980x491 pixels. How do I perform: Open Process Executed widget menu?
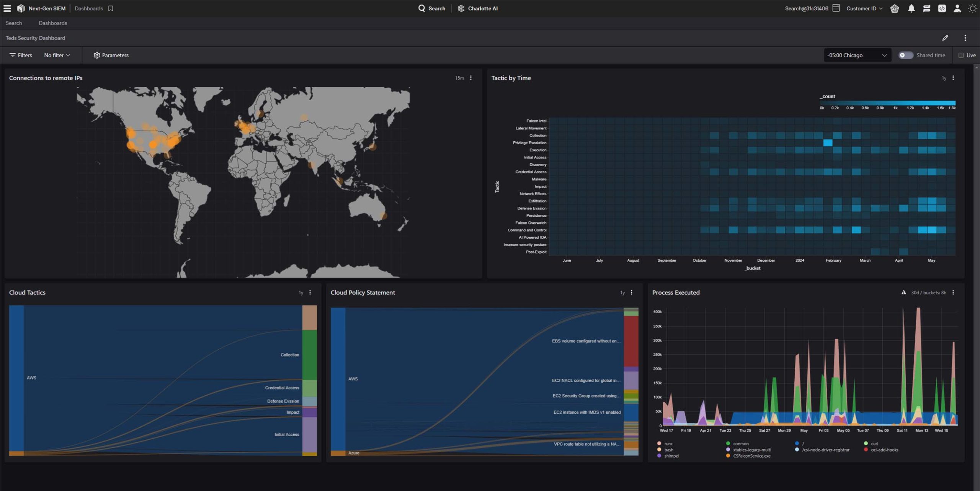coord(953,292)
